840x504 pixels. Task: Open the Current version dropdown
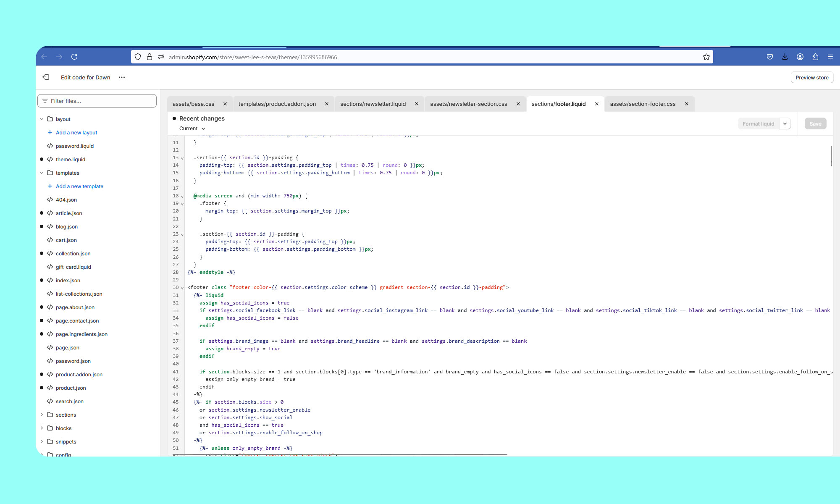[192, 129]
